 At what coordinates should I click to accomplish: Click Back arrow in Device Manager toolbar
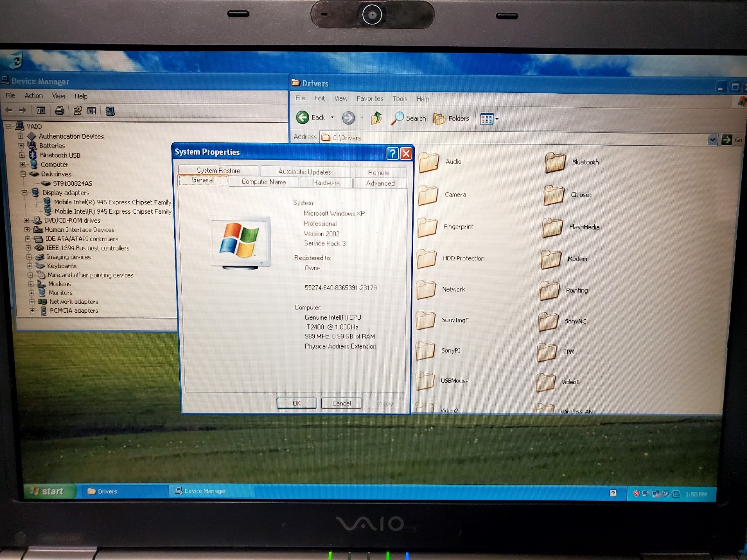coord(9,110)
